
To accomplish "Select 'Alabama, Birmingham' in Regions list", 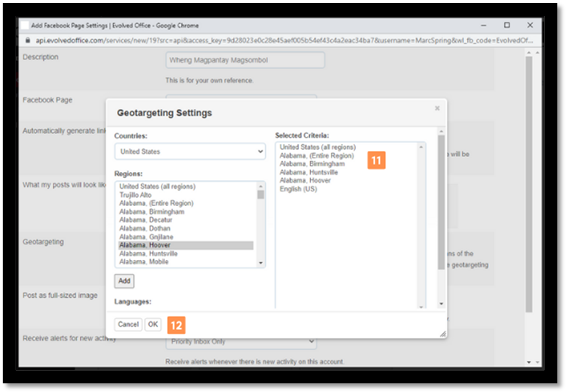I will [152, 212].
